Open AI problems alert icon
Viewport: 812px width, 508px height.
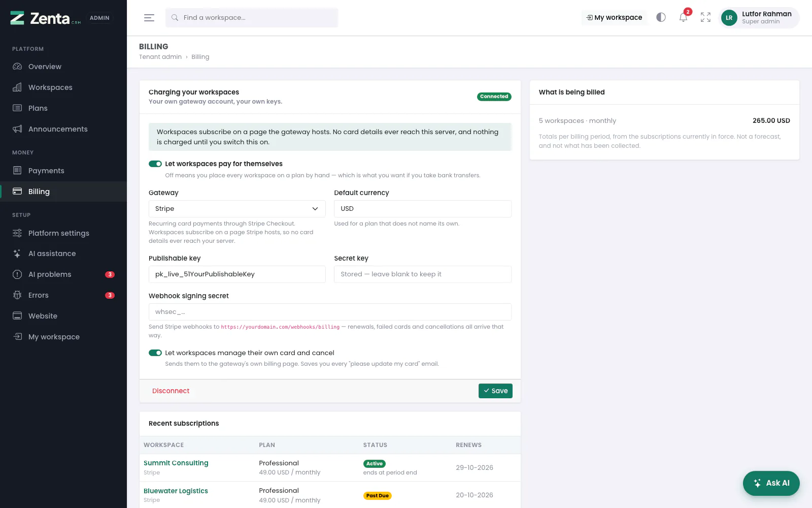click(17, 274)
